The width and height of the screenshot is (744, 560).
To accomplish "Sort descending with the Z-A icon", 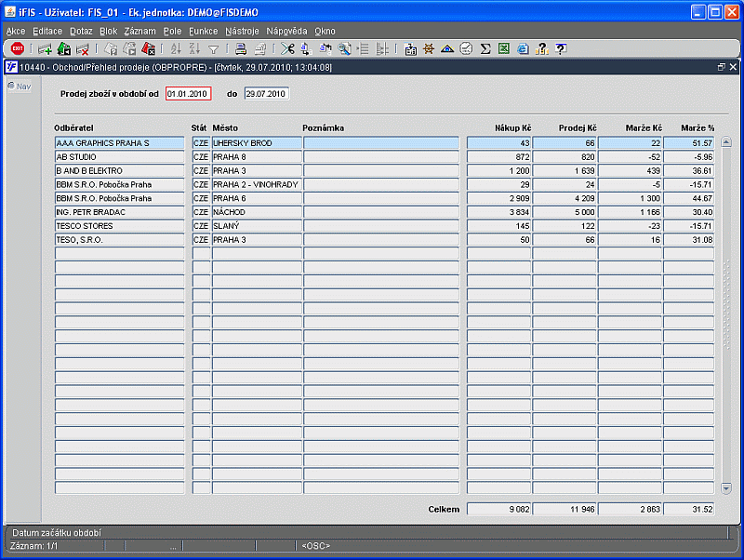I will (x=195, y=48).
